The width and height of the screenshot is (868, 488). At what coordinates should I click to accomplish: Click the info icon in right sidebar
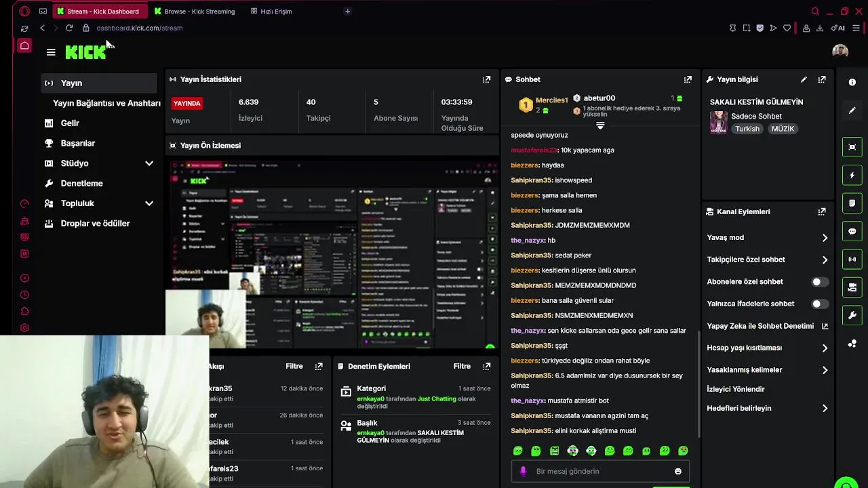[x=852, y=82]
